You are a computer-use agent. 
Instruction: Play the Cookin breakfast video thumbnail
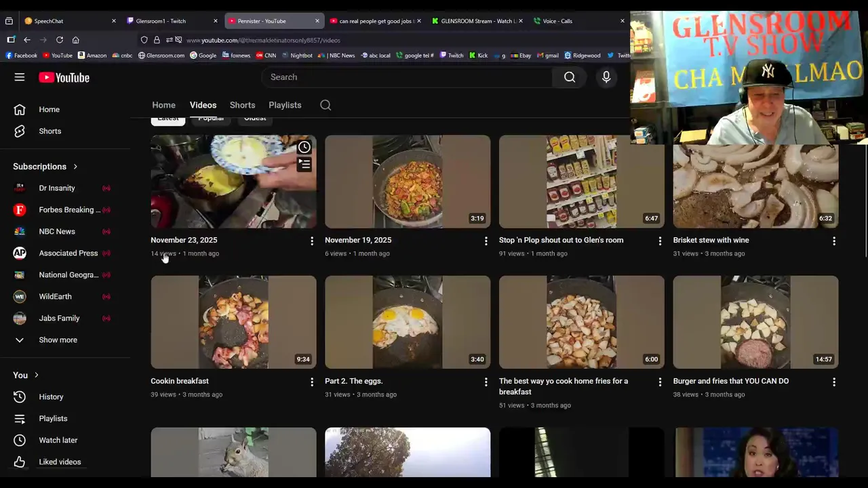(233, 322)
